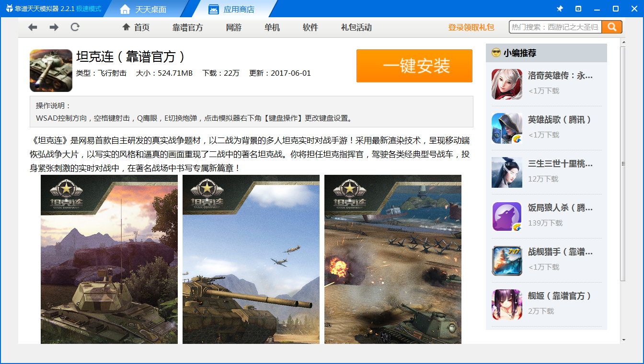
Task: Open the title bar dropdown menu icon
Action: click(578, 9)
